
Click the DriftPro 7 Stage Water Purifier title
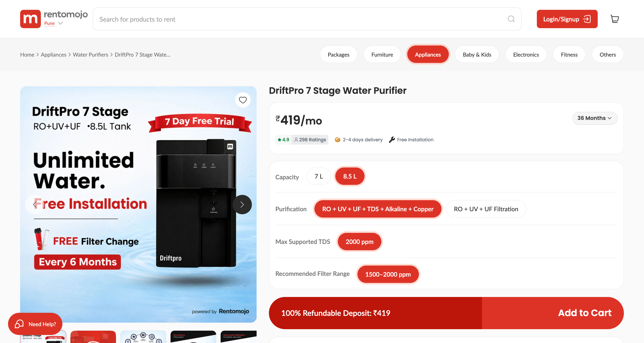[x=338, y=91]
